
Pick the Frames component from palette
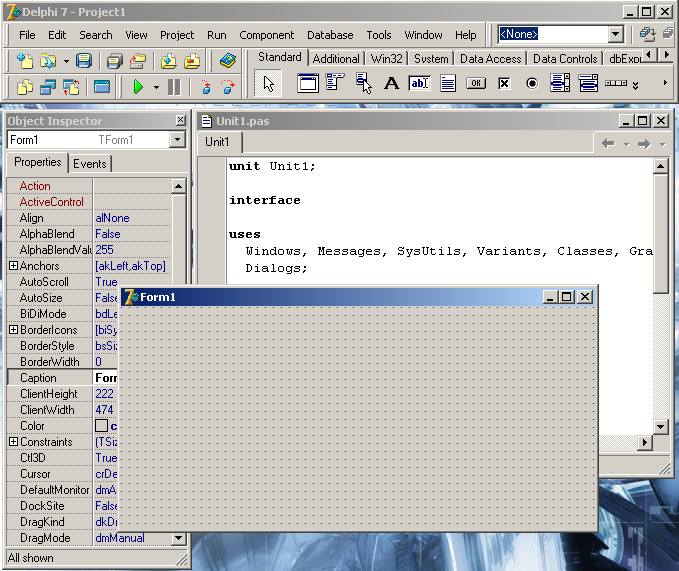click(307, 83)
